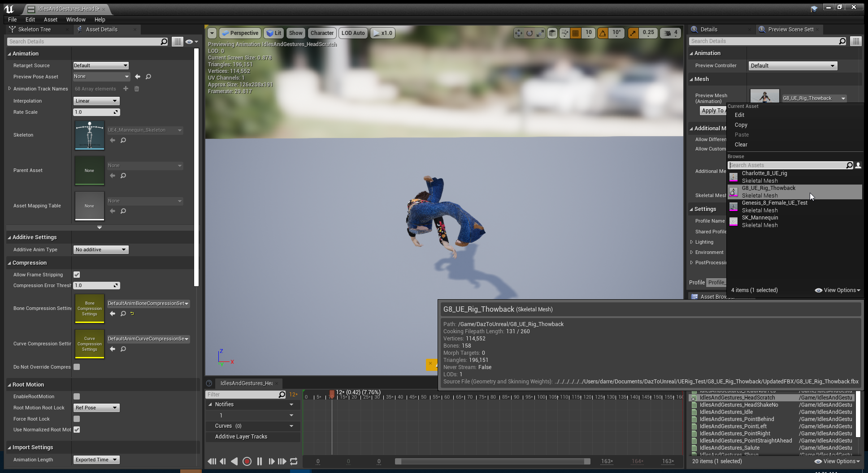Toggle scale snapping icon
868x473 pixels.
click(x=633, y=33)
